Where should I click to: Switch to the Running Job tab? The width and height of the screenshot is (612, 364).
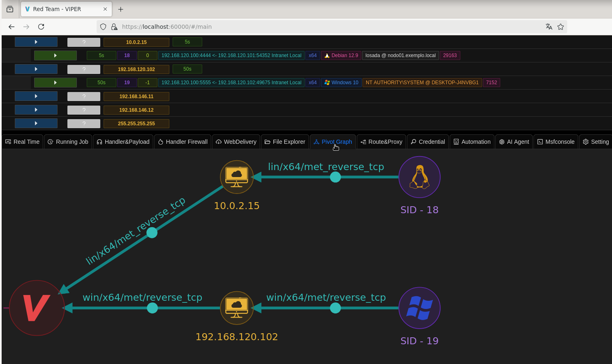click(x=68, y=142)
